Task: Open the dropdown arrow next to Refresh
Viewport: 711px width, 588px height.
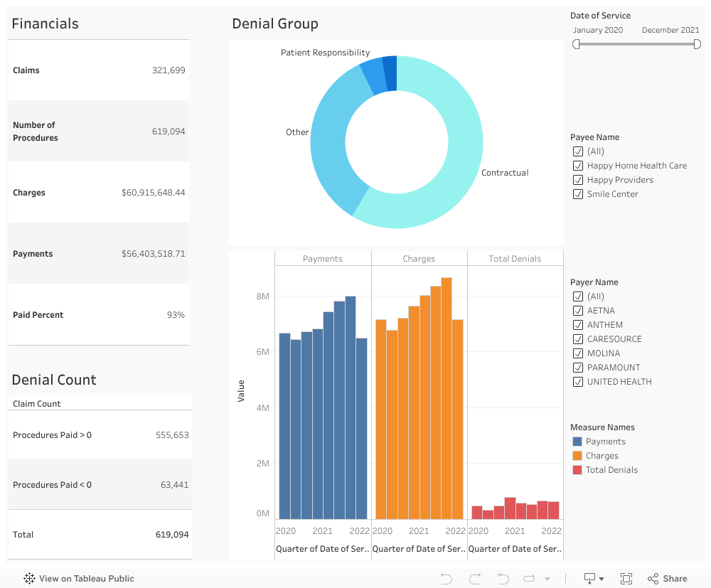Action: click(547, 579)
